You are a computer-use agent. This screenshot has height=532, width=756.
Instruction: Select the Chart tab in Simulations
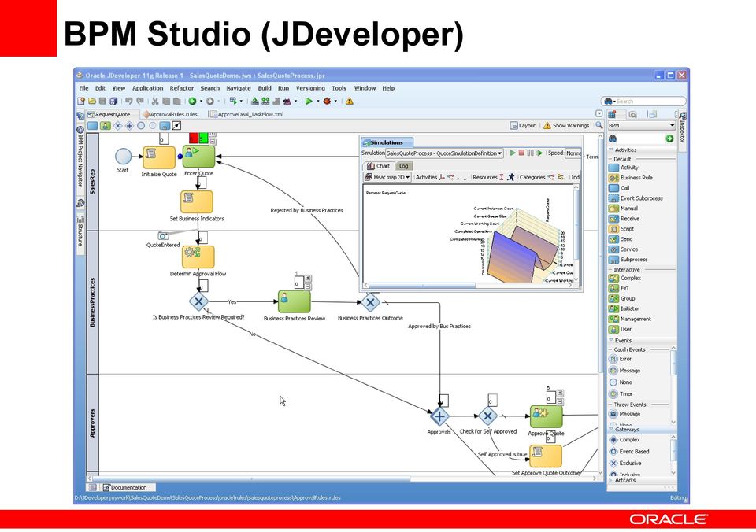[x=379, y=166]
